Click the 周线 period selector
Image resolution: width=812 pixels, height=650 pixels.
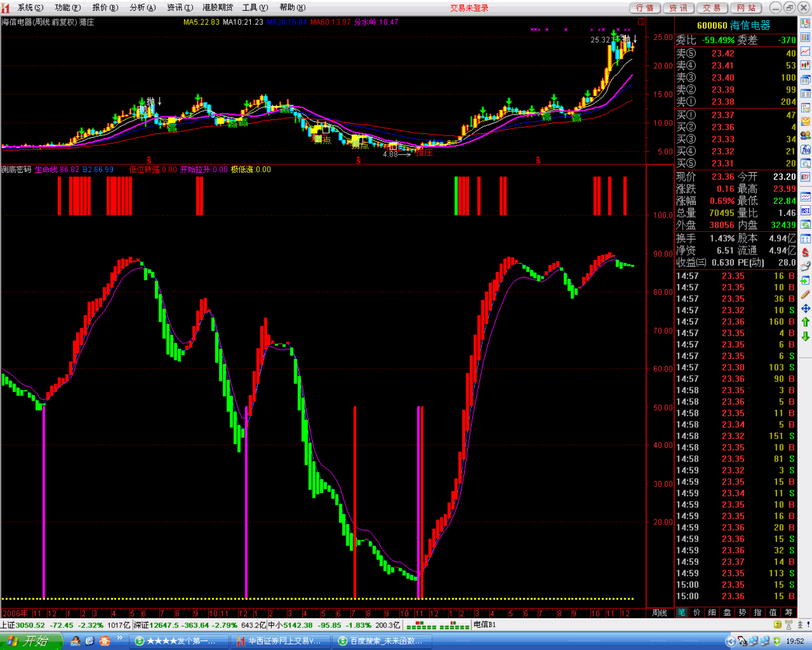660,613
